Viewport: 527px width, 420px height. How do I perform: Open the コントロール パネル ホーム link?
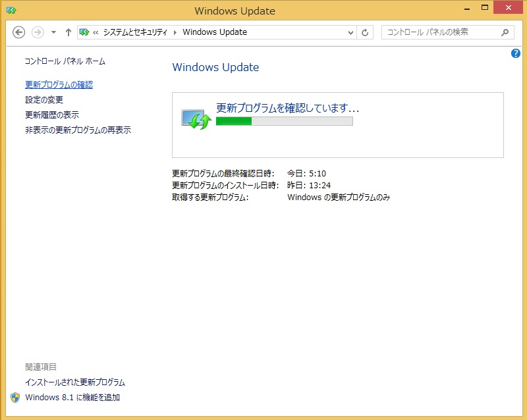[x=65, y=61]
